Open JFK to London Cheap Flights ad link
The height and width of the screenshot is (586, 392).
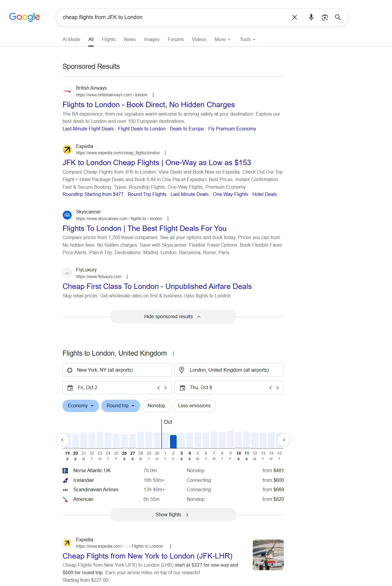point(157,163)
